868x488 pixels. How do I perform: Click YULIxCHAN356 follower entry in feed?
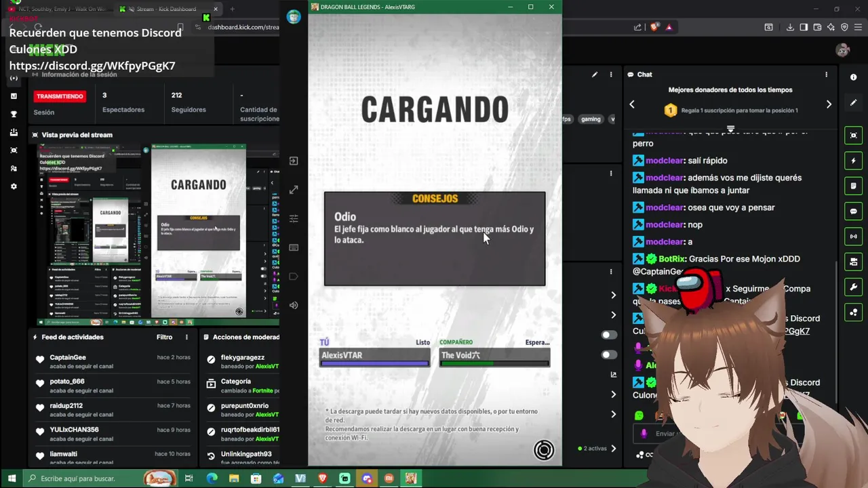coord(114,434)
